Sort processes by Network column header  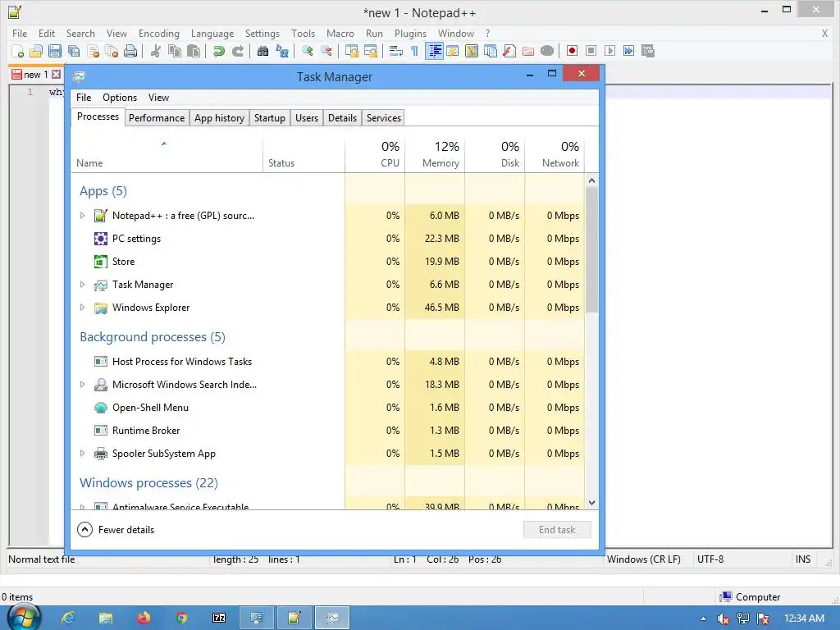555,155
